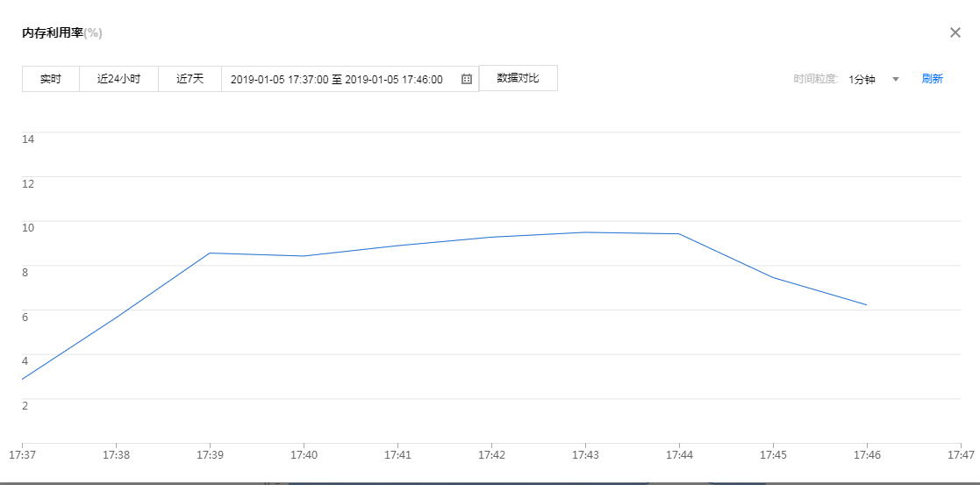
Task: Click the line's starting point at 17:37
Action: 22,380
